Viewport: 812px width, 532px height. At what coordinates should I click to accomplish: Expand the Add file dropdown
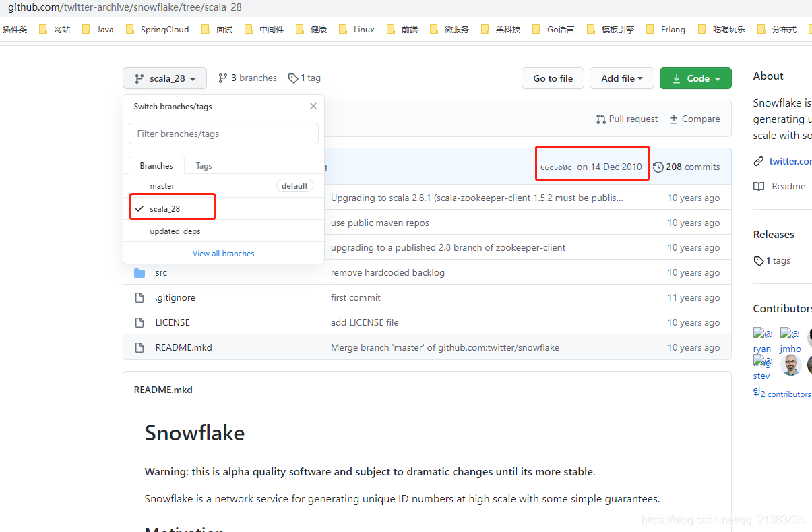click(621, 78)
